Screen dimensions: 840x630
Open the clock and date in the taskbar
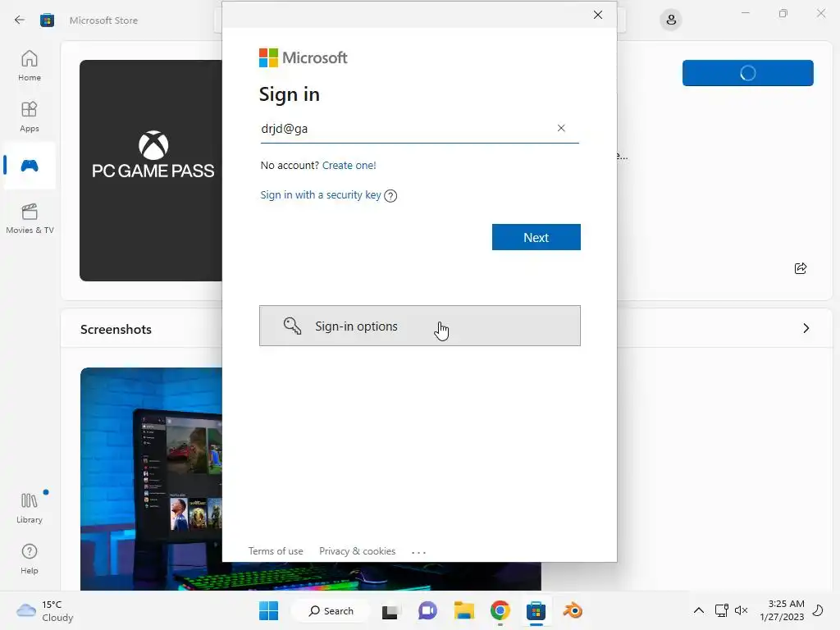pos(782,610)
